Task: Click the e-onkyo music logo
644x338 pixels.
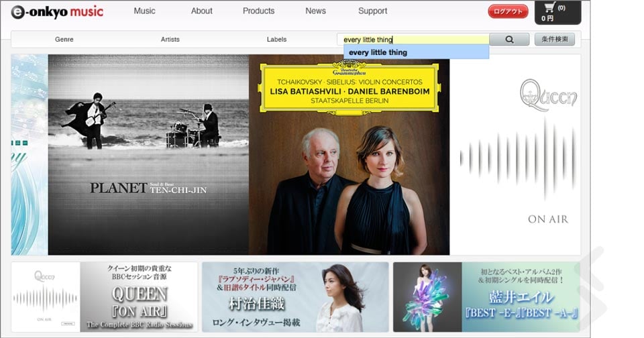Action: (57, 11)
